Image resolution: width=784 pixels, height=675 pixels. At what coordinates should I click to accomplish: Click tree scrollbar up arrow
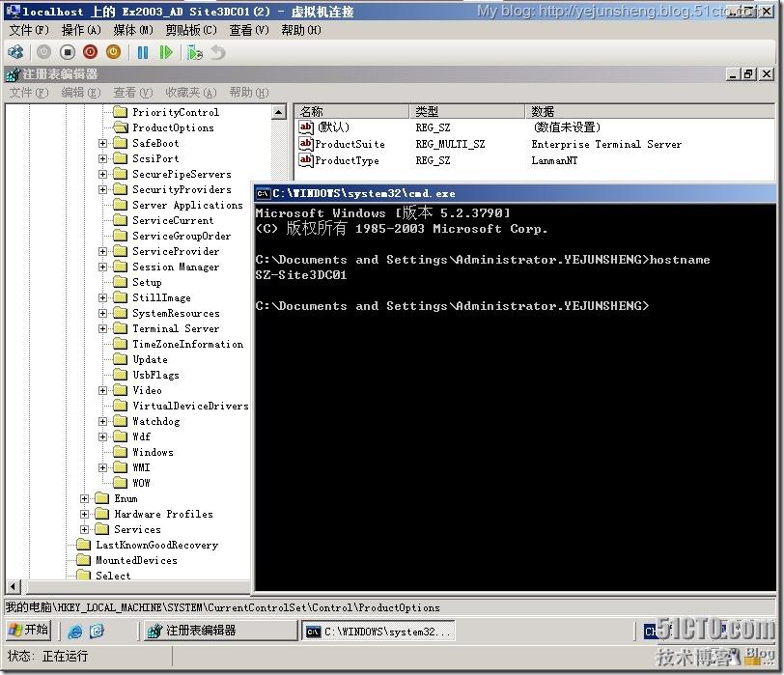(279, 112)
